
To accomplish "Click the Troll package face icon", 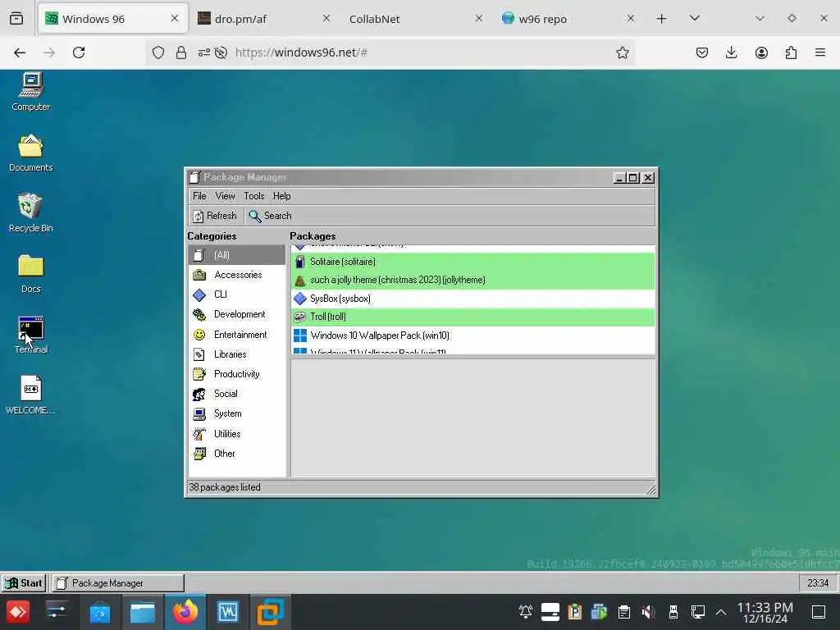I will click(300, 317).
